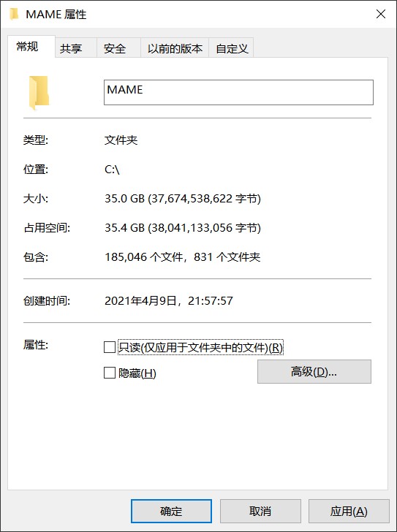Enable the 只读 read-only checkbox
397x532 pixels.
pos(109,347)
